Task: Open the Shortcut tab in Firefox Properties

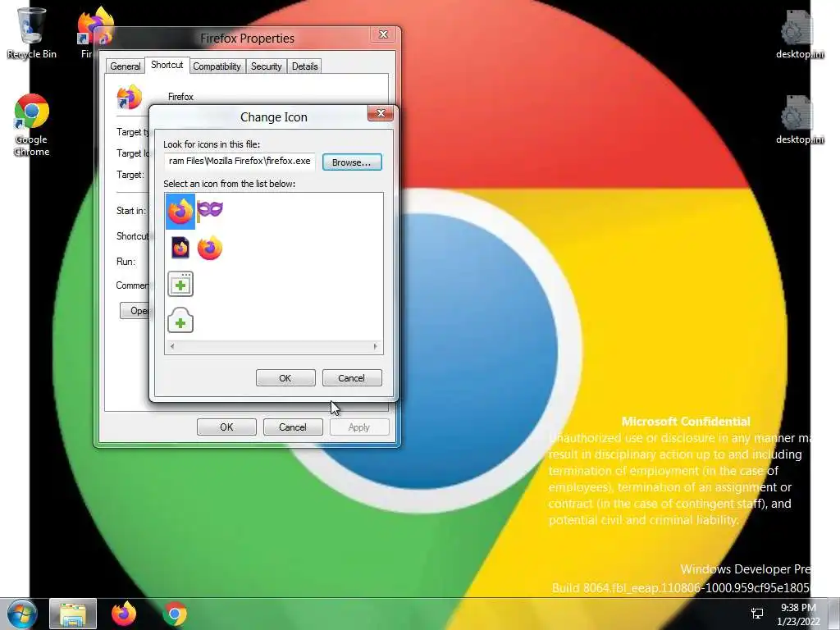Action: point(167,65)
